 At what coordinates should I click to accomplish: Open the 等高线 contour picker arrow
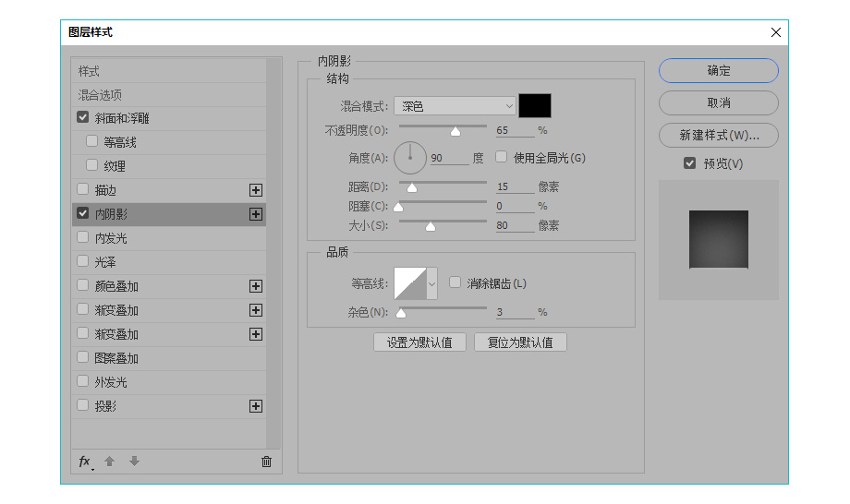(432, 283)
